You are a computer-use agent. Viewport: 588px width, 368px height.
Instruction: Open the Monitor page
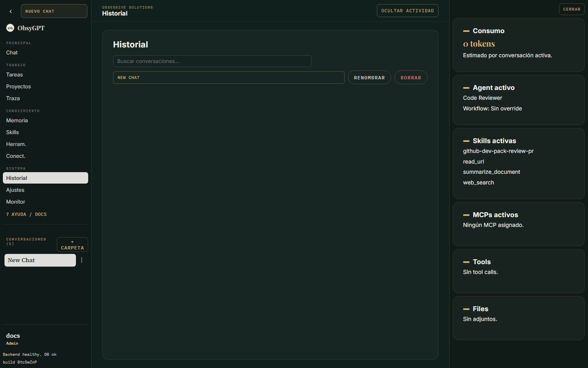45,202
